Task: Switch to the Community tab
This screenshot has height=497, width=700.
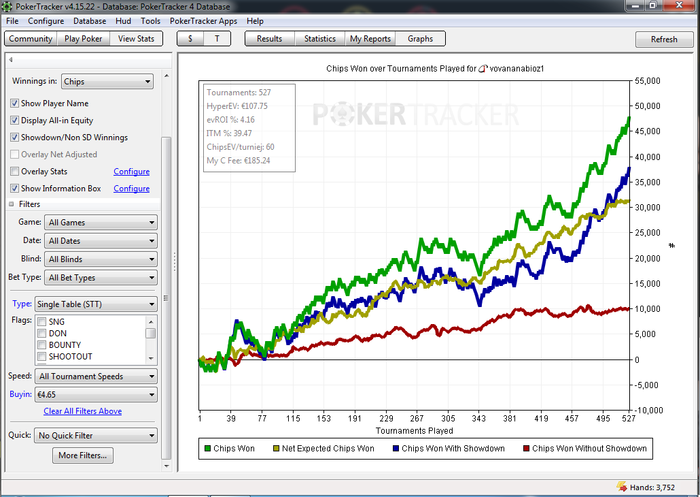Action: (x=30, y=39)
